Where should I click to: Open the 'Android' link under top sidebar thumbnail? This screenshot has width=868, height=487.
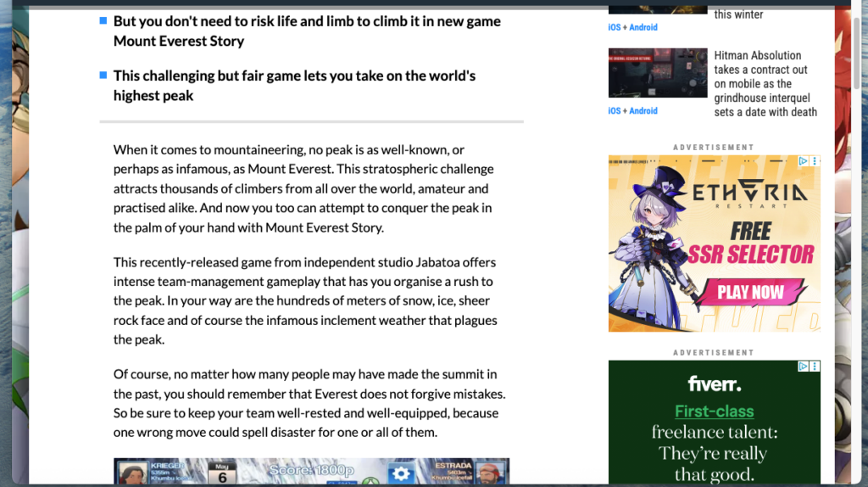643,27
